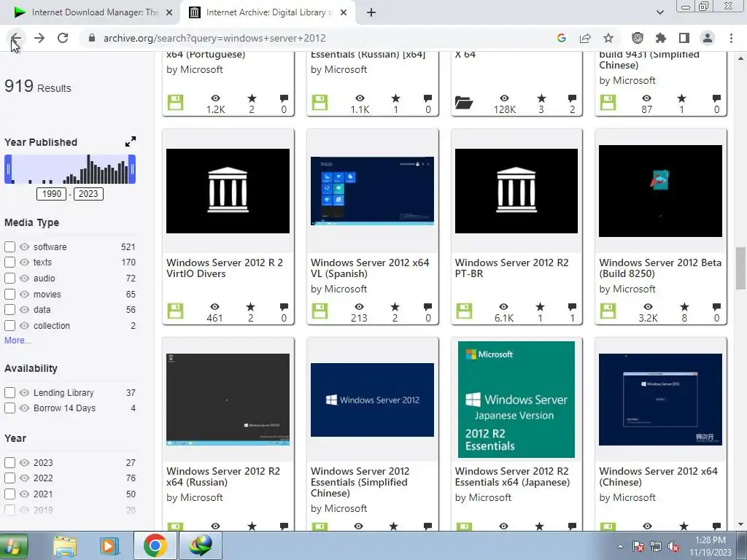
Task: Toggle the browser side panel icon
Action: (x=684, y=38)
